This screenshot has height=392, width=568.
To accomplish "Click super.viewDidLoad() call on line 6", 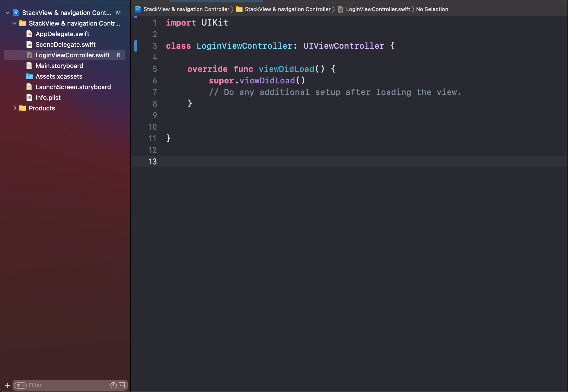I will (257, 81).
